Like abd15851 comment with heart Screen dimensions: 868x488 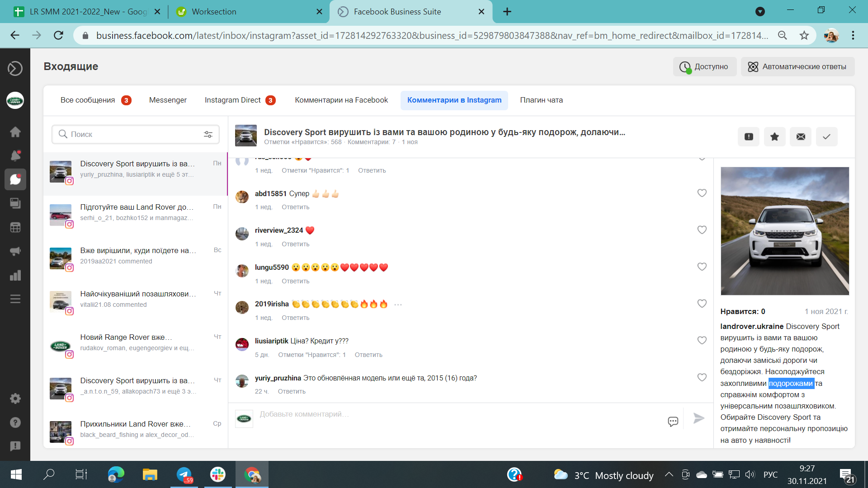click(702, 193)
